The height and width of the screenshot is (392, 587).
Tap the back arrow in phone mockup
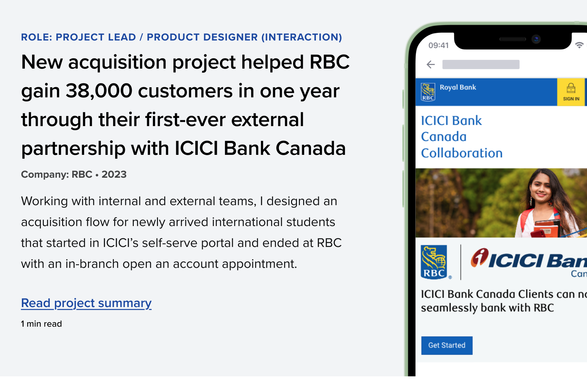coord(431,64)
